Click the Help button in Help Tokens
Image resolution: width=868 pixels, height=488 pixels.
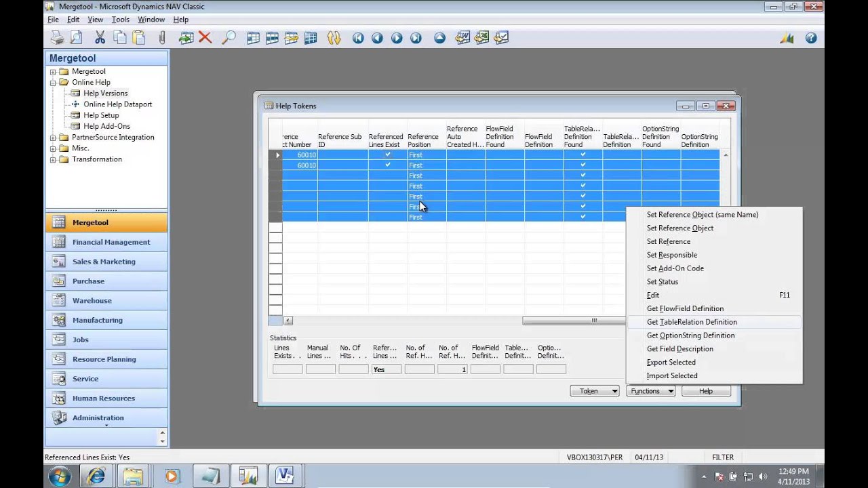pos(706,391)
